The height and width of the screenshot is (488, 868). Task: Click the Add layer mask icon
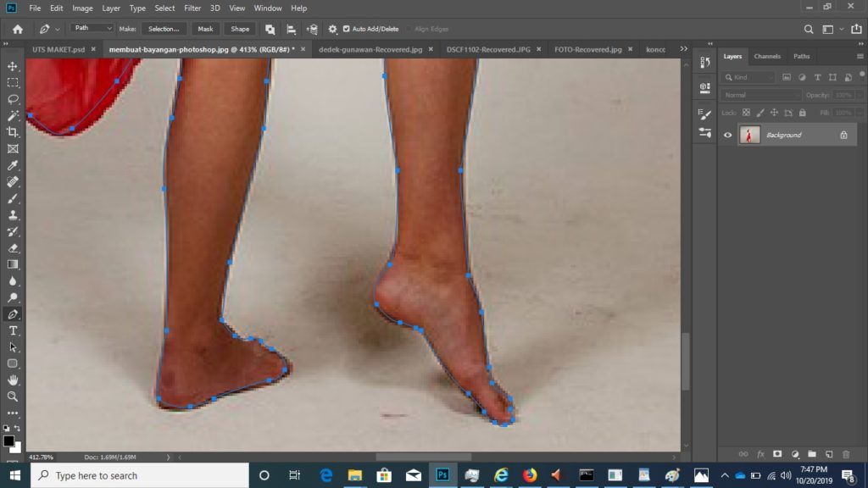point(777,454)
